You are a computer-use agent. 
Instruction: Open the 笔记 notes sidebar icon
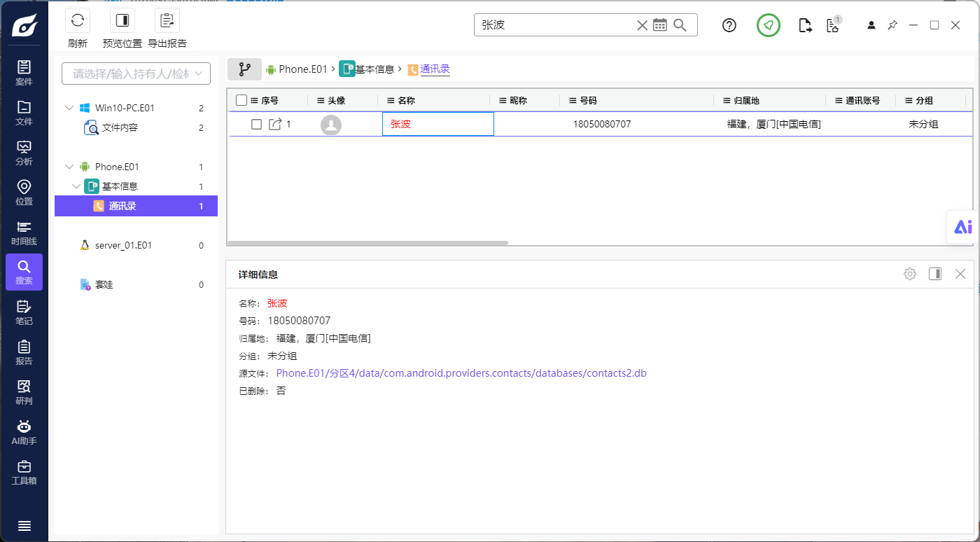[x=24, y=312]
